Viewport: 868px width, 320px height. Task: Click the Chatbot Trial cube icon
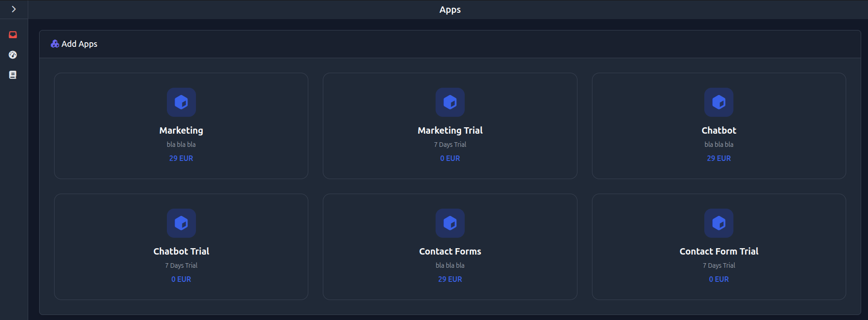coord(181,223)
